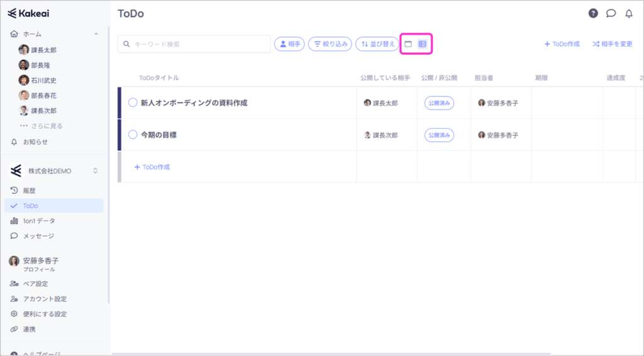The image size is (644, 356).
Task: Click the ToDo作成 button at top right
Action: coord(562,44)
